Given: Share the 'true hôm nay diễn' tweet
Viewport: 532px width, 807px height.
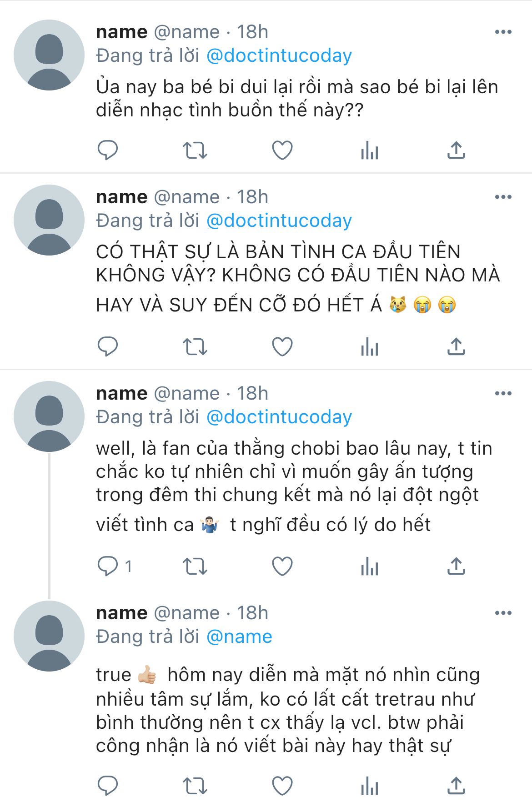Looking at the screenshot, I should (456, 786).
